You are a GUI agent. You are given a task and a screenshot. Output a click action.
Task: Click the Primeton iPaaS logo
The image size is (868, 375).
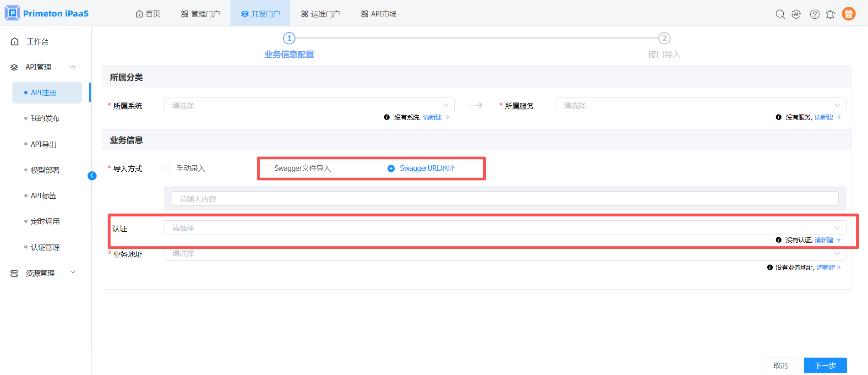47,13
